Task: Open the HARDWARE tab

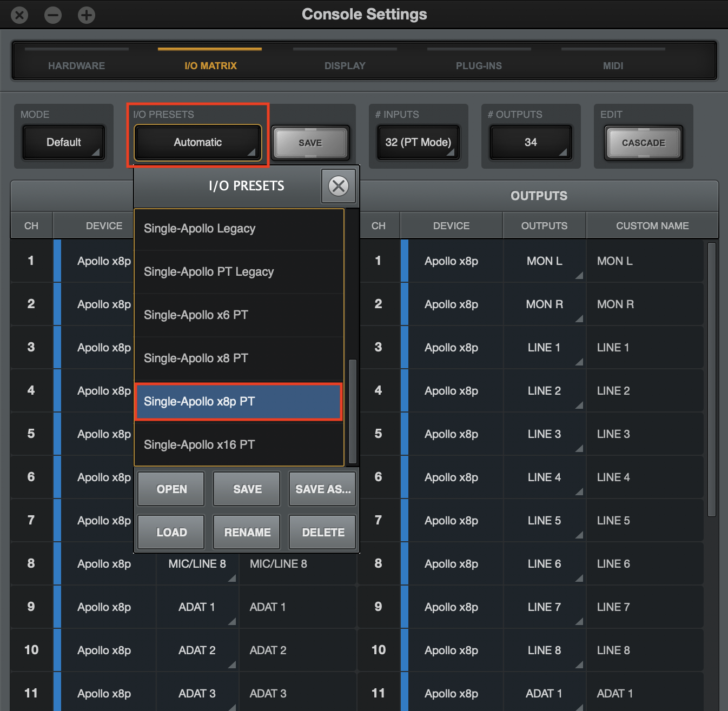Action: coord(76,65)
